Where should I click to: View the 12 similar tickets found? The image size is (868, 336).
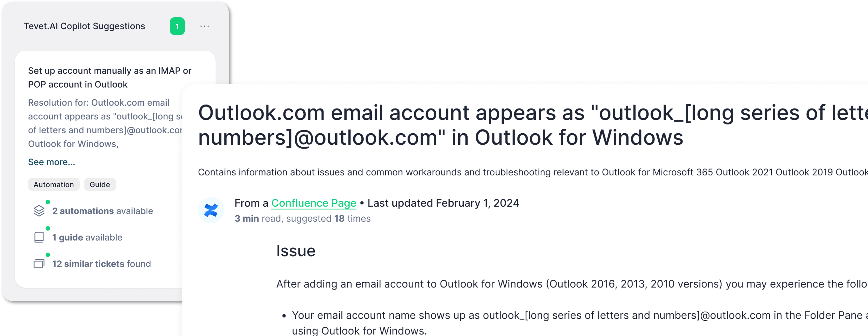click(102, 264)
